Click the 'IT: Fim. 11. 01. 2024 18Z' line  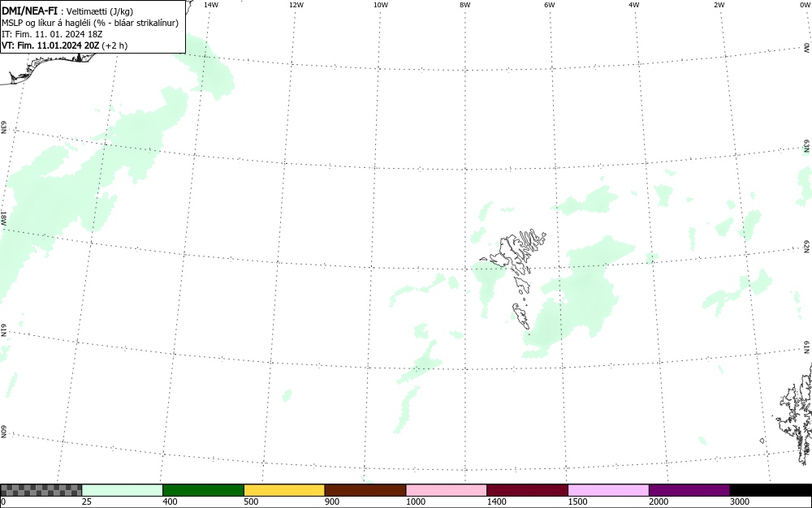point(52,34)
